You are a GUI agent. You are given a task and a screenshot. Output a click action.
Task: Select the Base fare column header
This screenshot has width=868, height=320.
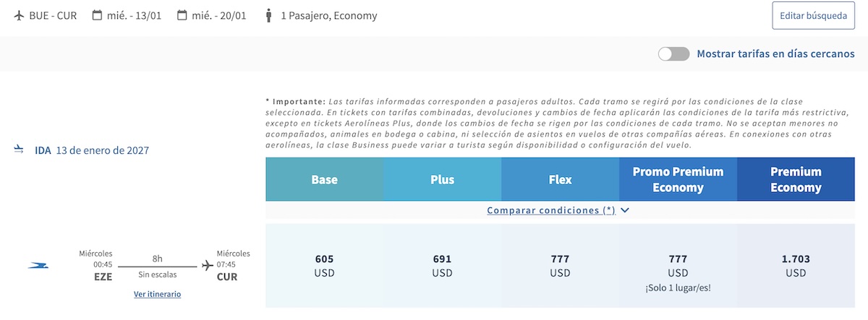pyautogui.click(x=325, y=180)
